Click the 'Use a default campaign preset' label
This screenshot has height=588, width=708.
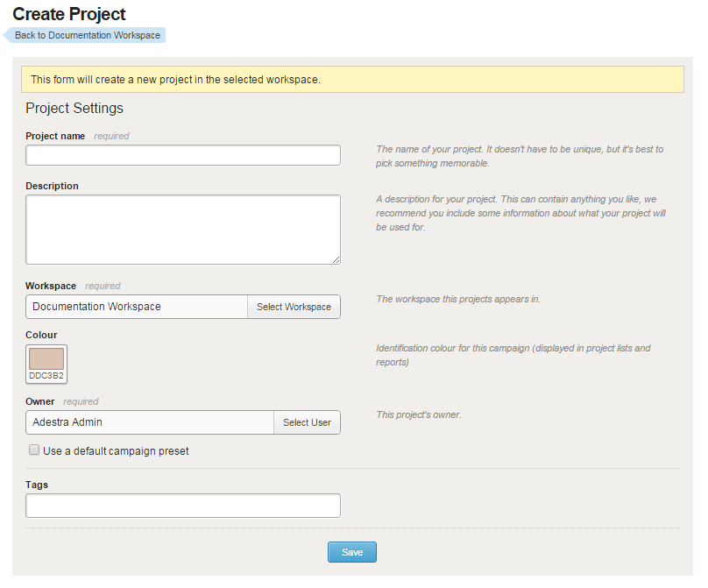tap(116, 451)
